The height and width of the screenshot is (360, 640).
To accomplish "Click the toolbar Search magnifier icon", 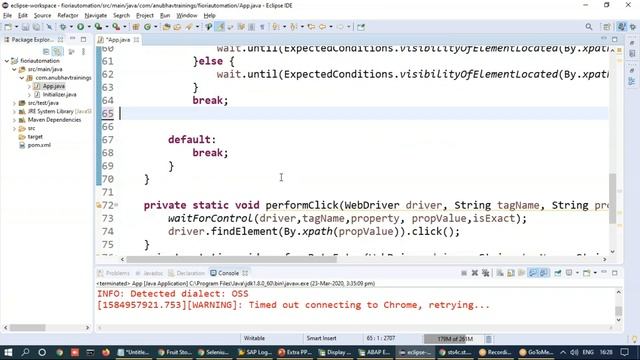I will 589,27.
